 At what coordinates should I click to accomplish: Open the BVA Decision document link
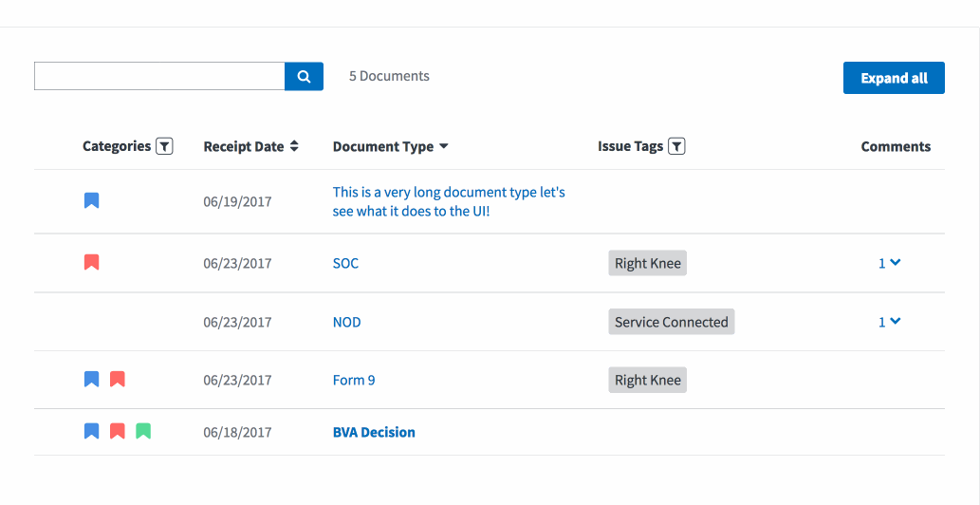tap(374, 433)
